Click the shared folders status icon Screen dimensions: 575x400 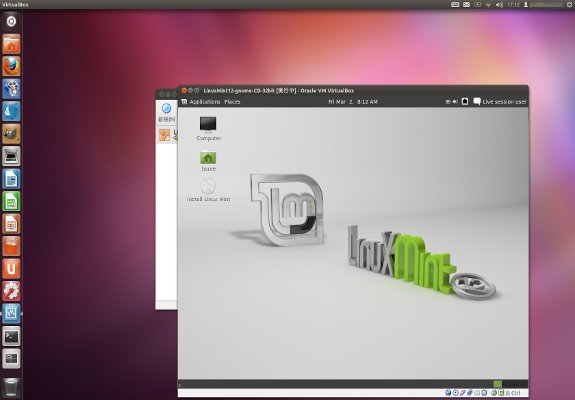coord(477,393)
